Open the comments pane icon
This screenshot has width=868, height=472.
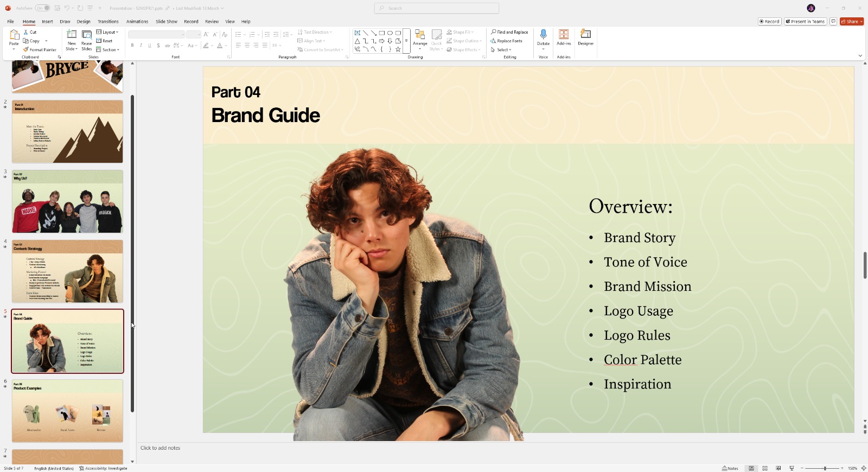pyautogui.click(x=833, y=22)
